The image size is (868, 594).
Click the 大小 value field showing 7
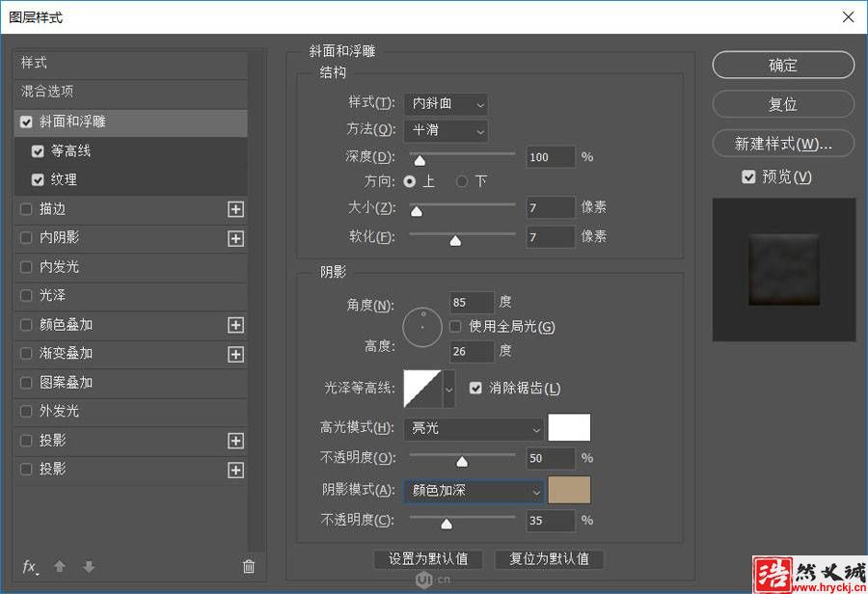(551, 208)
